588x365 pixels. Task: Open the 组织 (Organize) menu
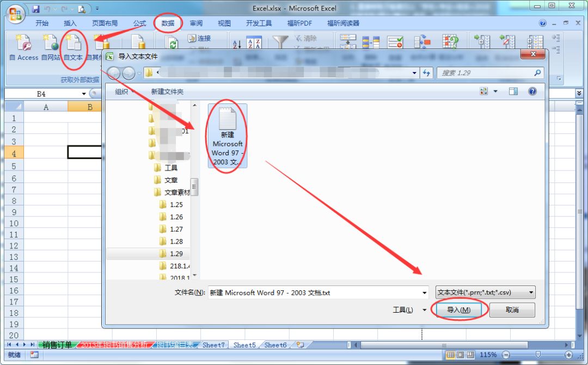point(124,92)
